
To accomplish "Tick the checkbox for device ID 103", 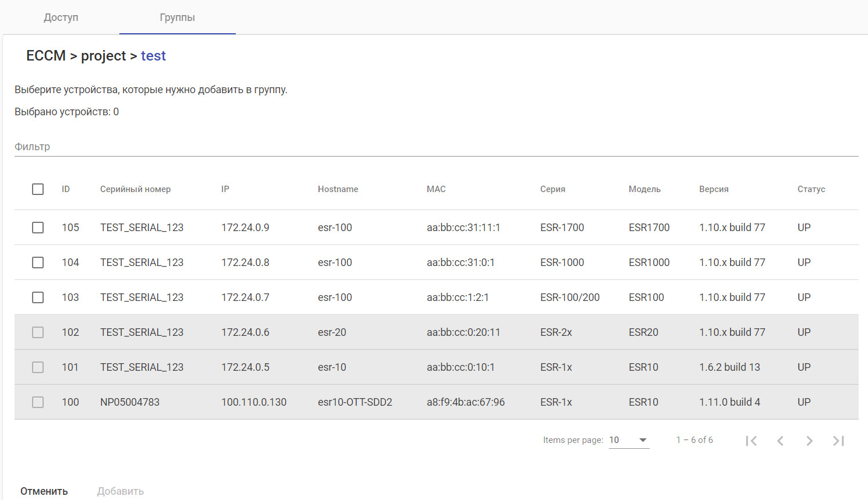I will point(38,297).
